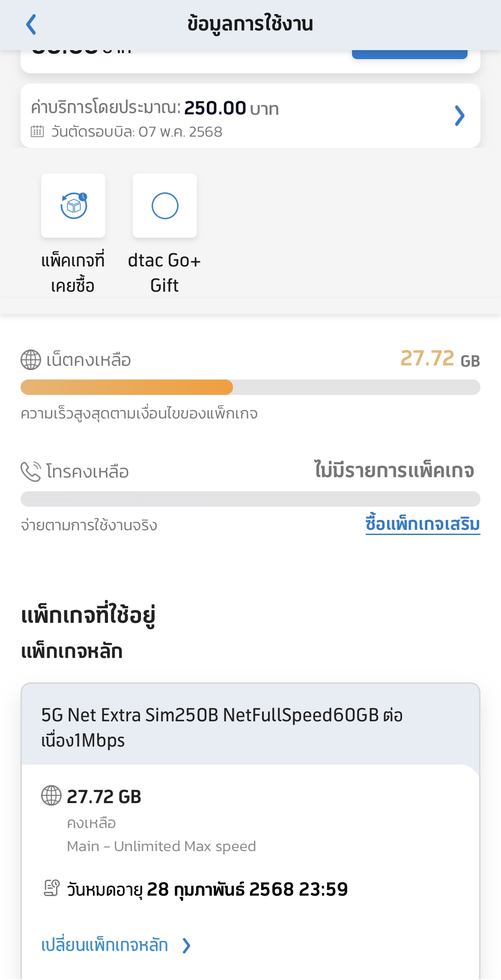Select the แพ็คเกจที่เคยซื้อ label
Screen dimensions: 501x980
pyautogui.click(x=73, y=273)
